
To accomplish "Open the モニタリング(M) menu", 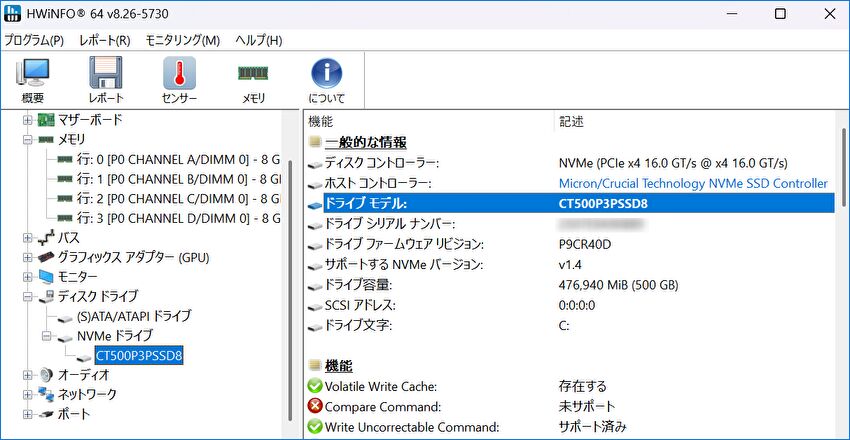I will click(x=183, y=40).
